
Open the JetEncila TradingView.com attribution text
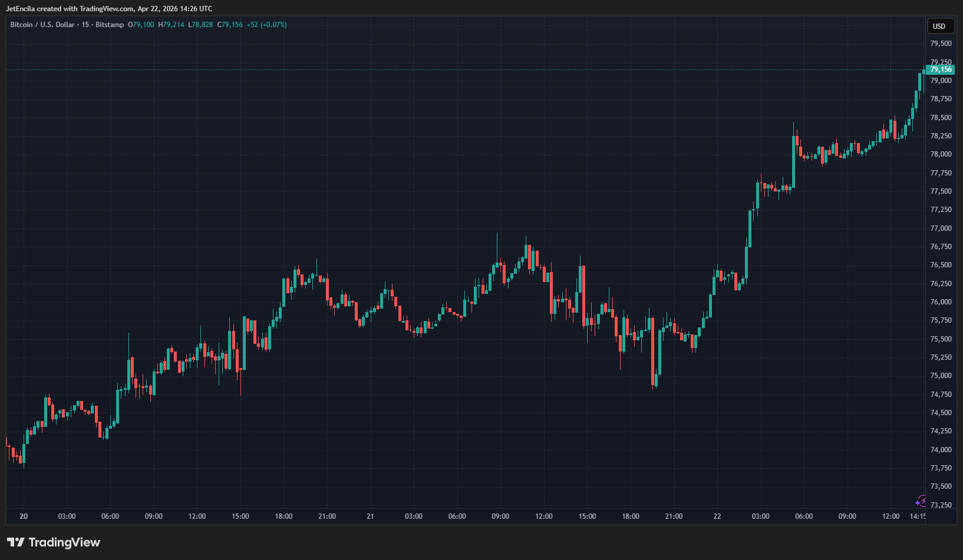click(x=109, y=9)
